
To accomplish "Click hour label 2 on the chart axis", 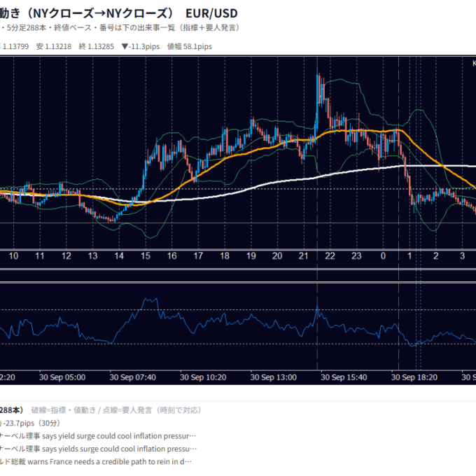I will [436, 256].
